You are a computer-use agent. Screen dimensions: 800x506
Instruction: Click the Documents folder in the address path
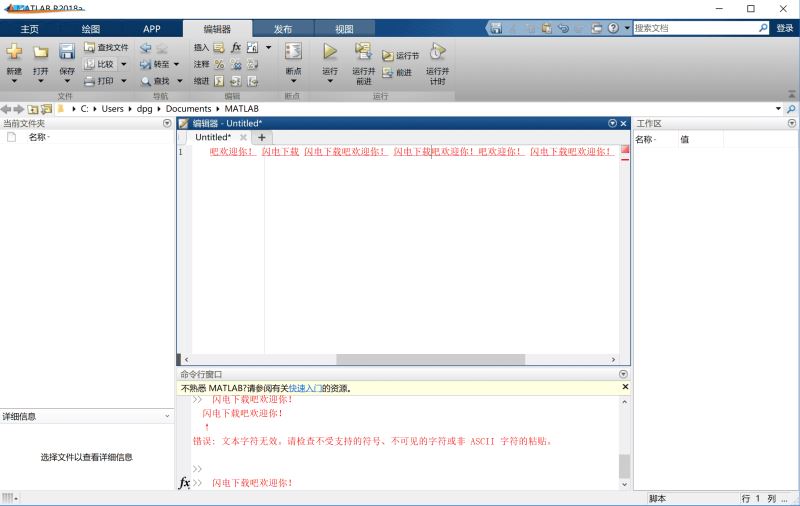[188, 109]
